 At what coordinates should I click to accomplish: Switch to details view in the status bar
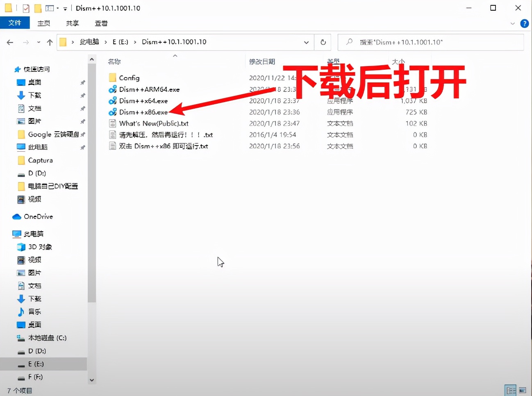click(x=510, y=390)
